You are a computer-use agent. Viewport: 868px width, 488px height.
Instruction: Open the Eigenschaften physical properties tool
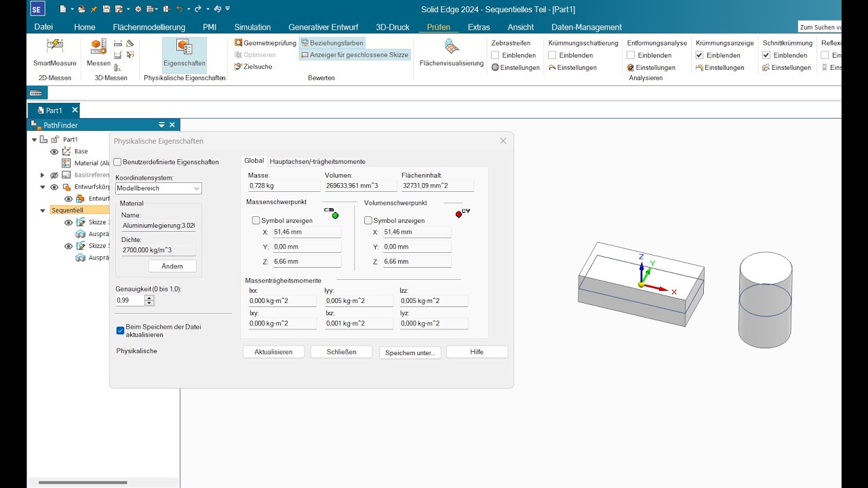(184, 55)
